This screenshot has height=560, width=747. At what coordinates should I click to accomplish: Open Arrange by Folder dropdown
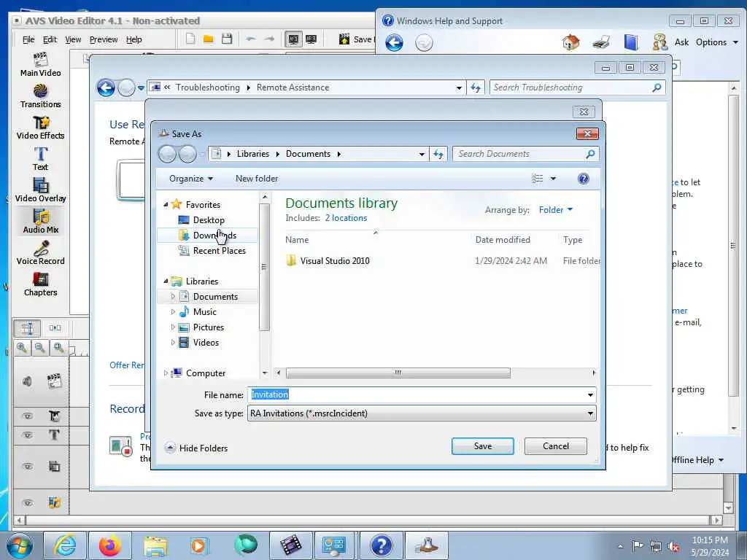pyautogui.click(x=555, y=209)
